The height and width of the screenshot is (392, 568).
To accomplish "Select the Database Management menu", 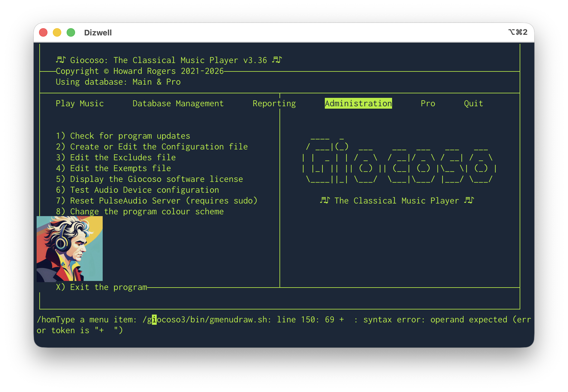I will tap(178, 104).
